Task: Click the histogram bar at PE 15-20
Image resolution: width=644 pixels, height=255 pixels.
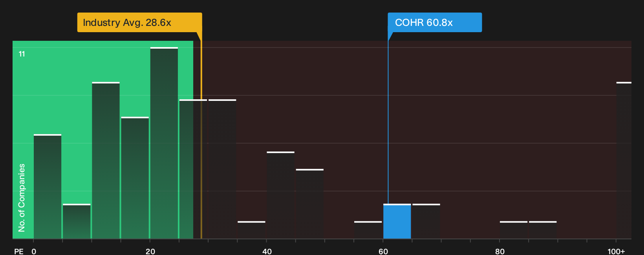Action: point(135,178)
